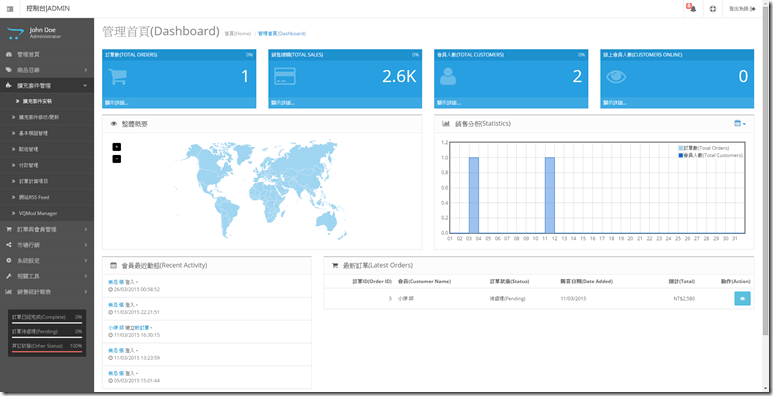
Task: Click the person icon in Total Customers tile
Action: coord(448,76)
